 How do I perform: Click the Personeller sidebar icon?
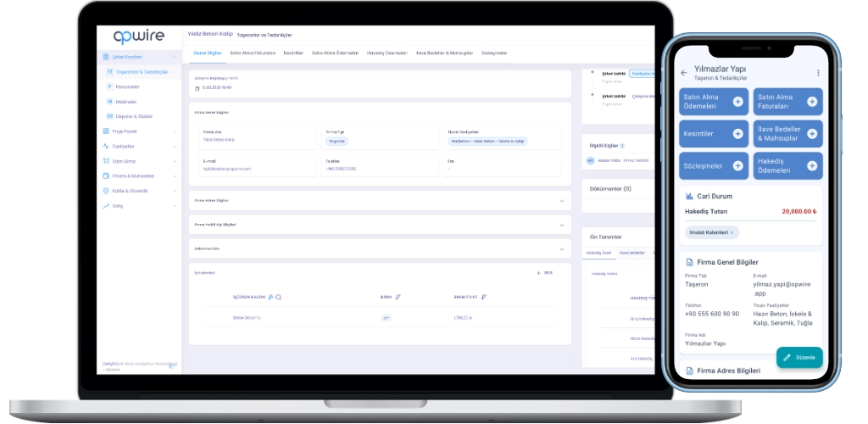(109, 86)
